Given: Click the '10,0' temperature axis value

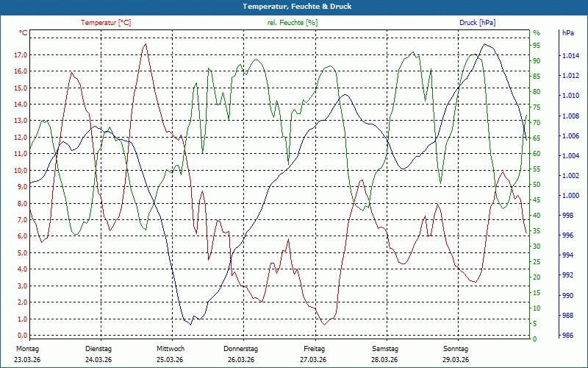Looking at the screenshot, I should coord(21,171).
